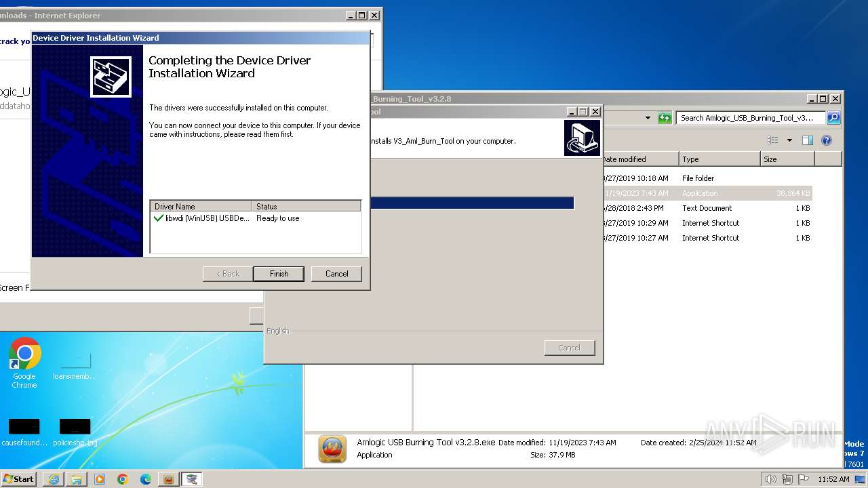This screenshot has height=488, width=868.
Task: Click the network tray icon
Action: click(x=787, y=479)
